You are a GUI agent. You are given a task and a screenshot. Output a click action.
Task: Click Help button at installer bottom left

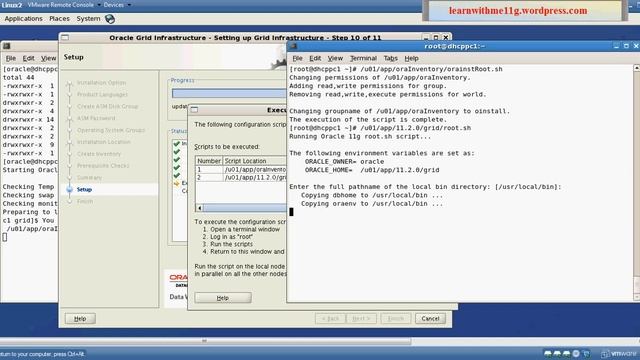coord(80,318)
